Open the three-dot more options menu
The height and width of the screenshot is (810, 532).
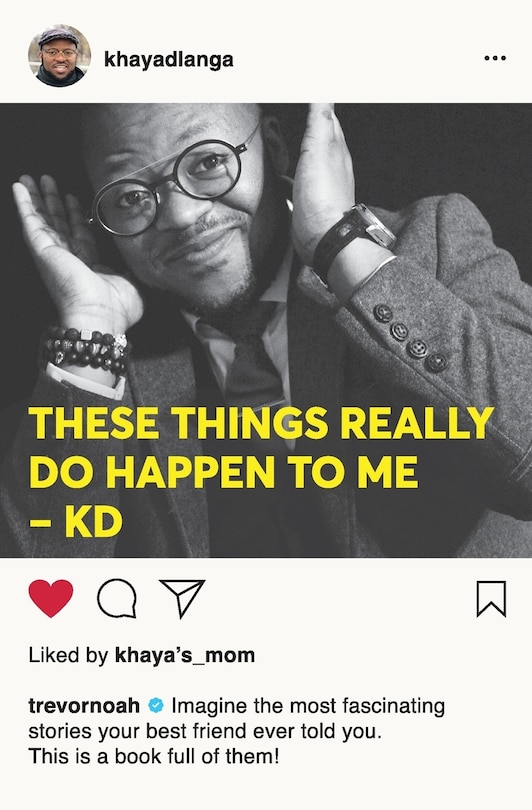495,58
